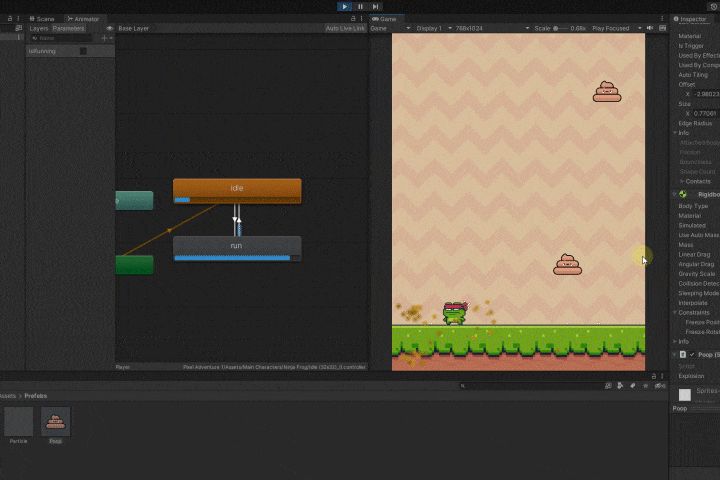Click the Prefabs breadcrumb in Project panel
The height and width of the screenshot is (480, 720).
36,396
